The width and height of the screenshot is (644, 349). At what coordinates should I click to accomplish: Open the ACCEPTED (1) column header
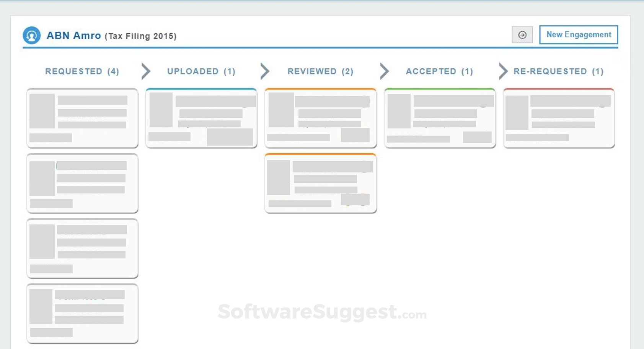tap(439, 71)
